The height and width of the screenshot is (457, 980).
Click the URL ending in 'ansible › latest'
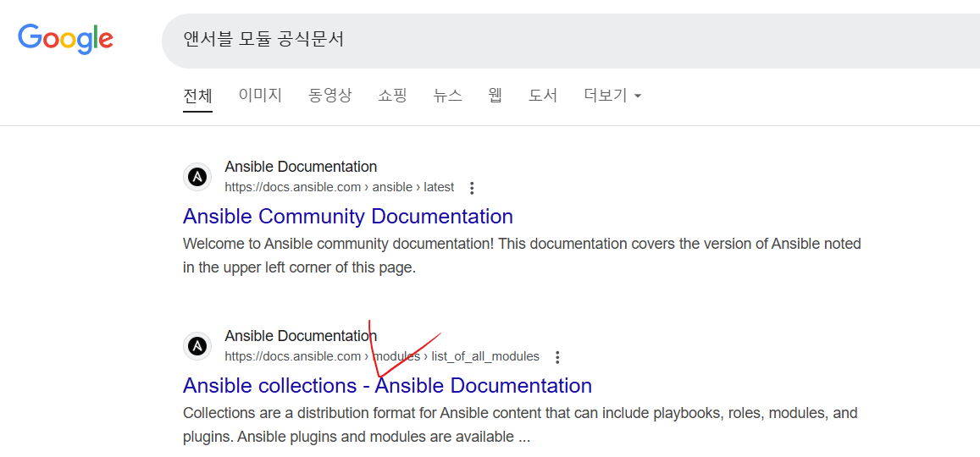point(340,187)
